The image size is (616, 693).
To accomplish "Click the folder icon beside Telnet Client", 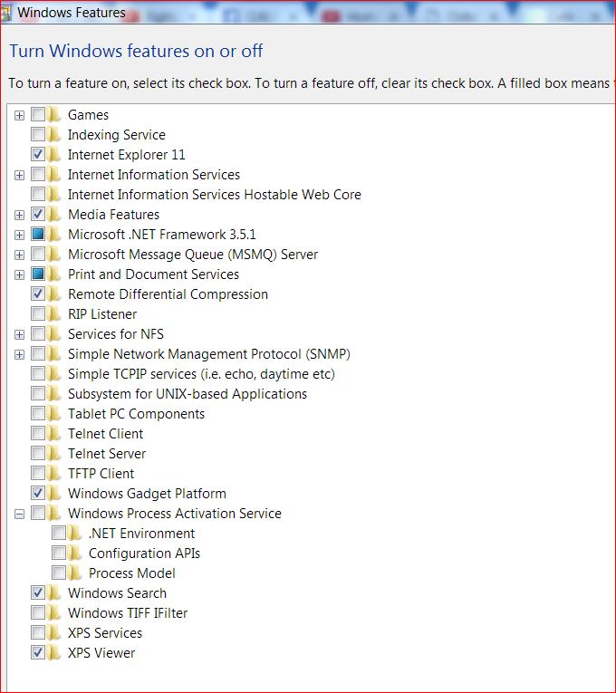I will tap(54, 434).
